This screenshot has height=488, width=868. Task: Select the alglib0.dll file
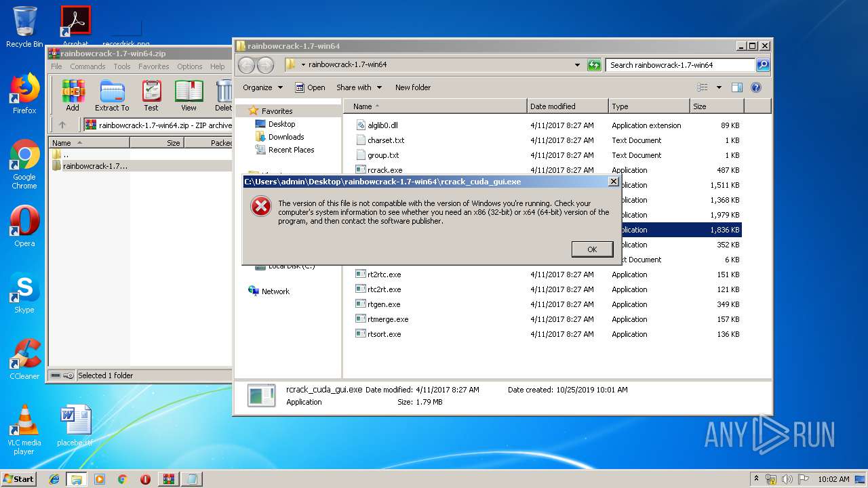pyautogui.click(x=382, y=125)
